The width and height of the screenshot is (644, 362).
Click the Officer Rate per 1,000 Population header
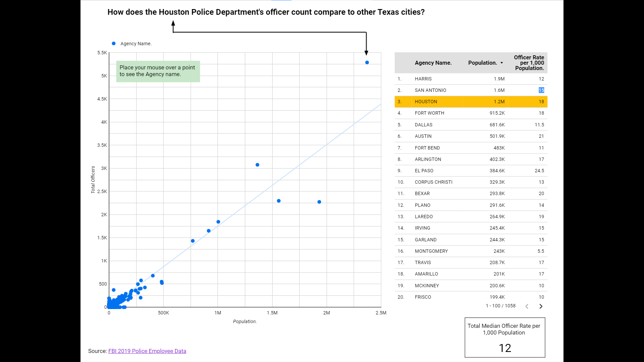click(x=529, y=63)
